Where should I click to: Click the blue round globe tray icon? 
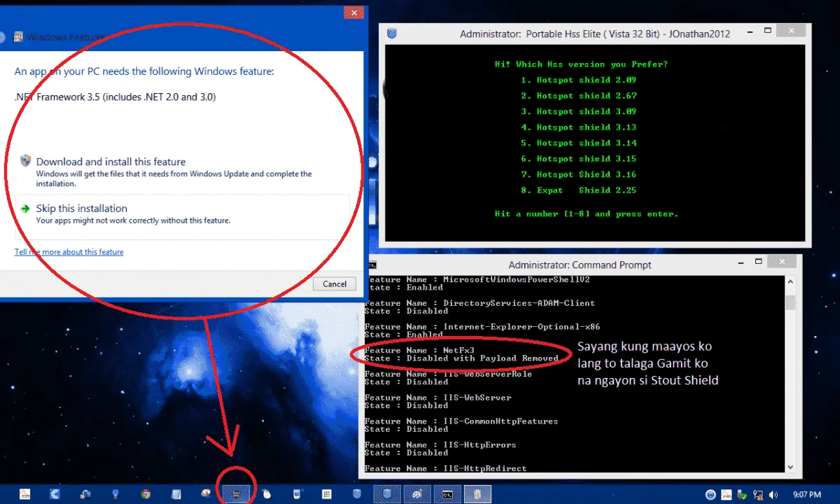[710, 495]
